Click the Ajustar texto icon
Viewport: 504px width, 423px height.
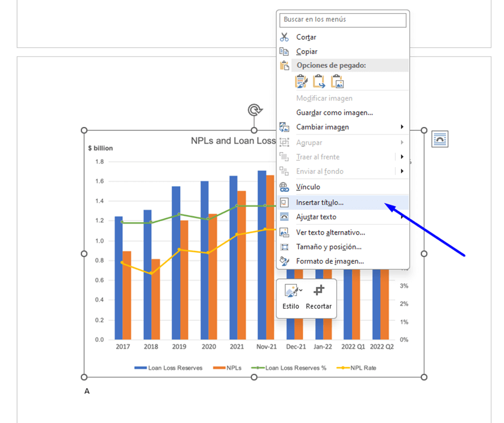coord(284,217)
